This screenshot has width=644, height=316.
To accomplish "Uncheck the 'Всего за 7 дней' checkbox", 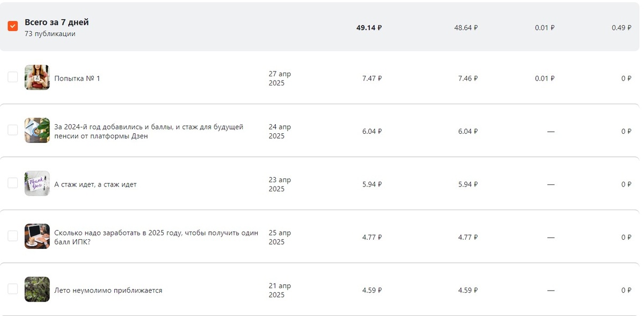I will (13, 26).
